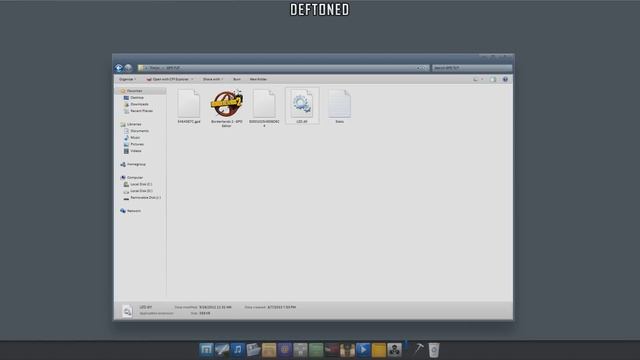Viewport: 640px width, 360px height.
Task: Open the green dock icon
Action: click(316, 350)
